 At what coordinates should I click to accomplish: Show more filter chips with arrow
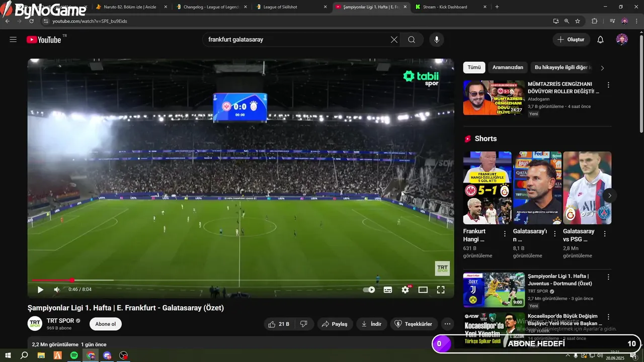click(602, 68)
